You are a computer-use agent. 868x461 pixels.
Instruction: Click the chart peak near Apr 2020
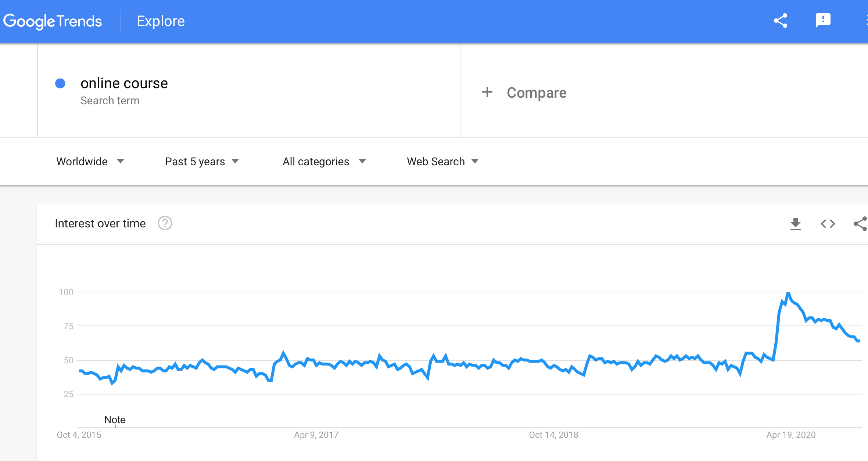[x=788, y=293]
